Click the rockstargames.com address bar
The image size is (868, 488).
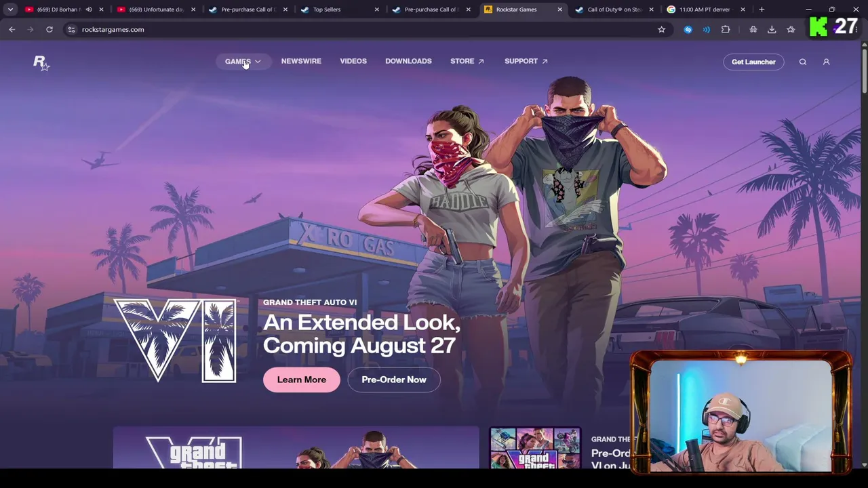pyautogui.click(x=366, y=29)
